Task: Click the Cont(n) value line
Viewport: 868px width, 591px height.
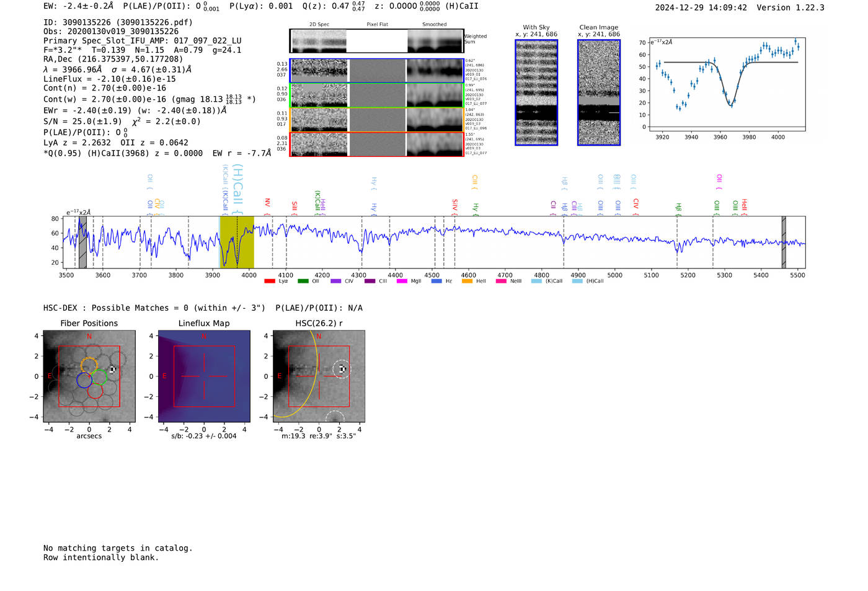Action: pos(105,88)
